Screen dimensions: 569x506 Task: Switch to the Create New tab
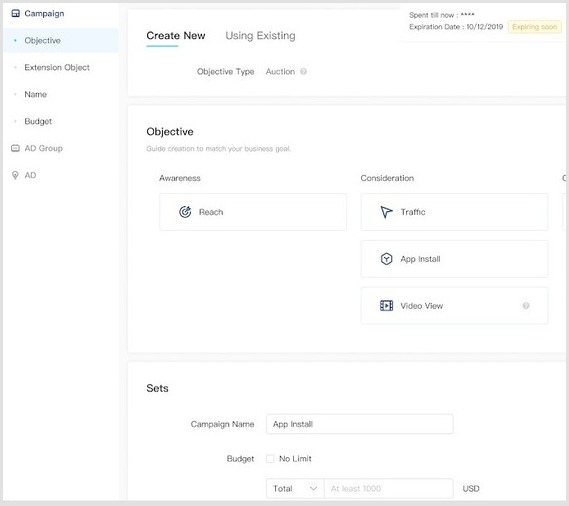(x=176, y=36)
